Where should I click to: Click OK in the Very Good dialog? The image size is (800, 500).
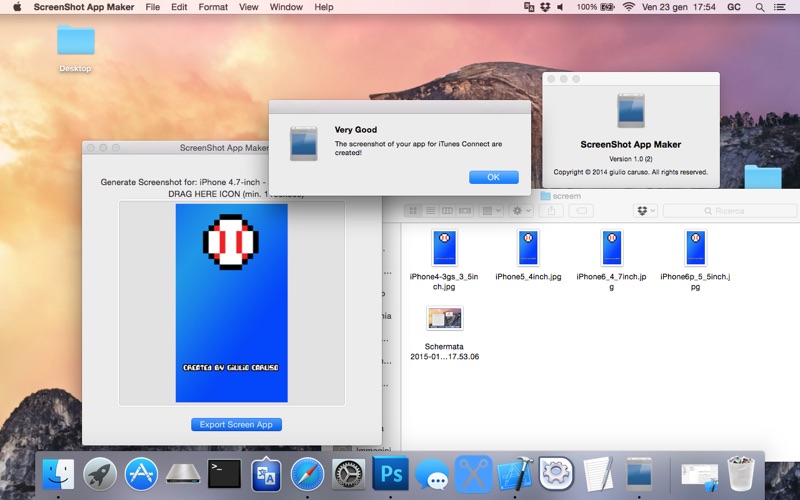[x=493, y=177]
